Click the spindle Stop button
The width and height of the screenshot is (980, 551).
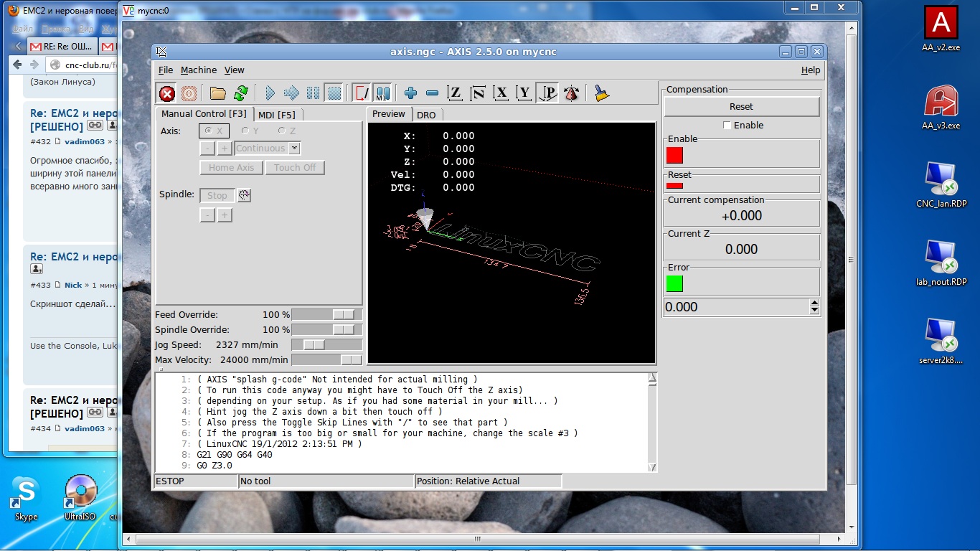(217, 195)
